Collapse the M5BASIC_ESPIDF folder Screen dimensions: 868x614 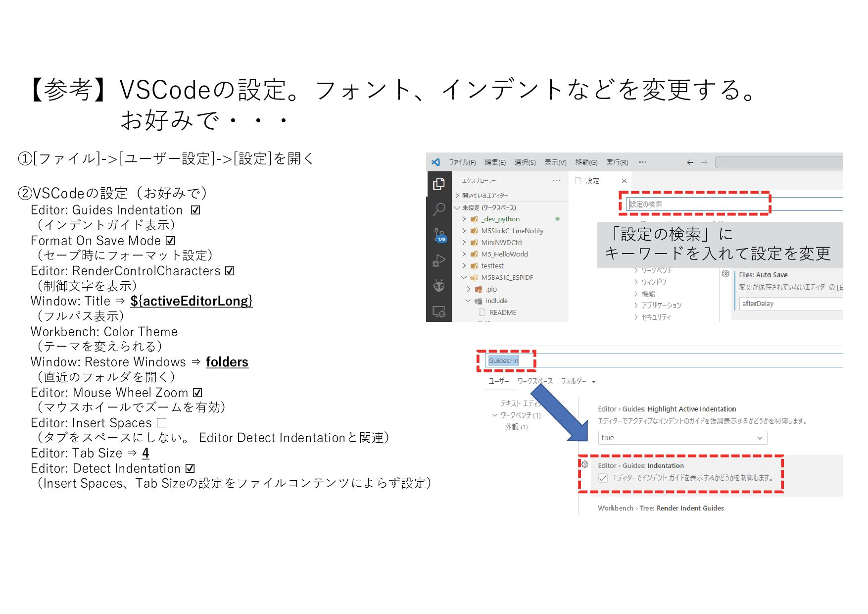point(464,278)
